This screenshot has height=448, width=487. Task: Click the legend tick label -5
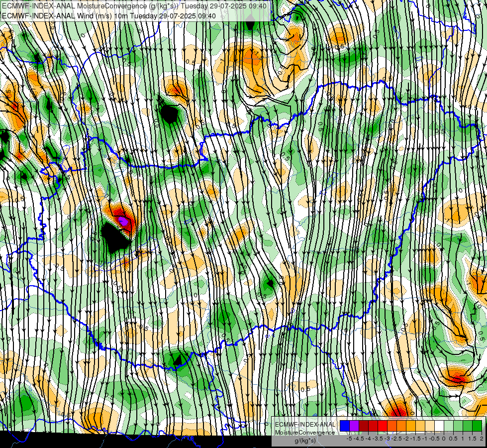pyautogui.click(x=349, y=439)
